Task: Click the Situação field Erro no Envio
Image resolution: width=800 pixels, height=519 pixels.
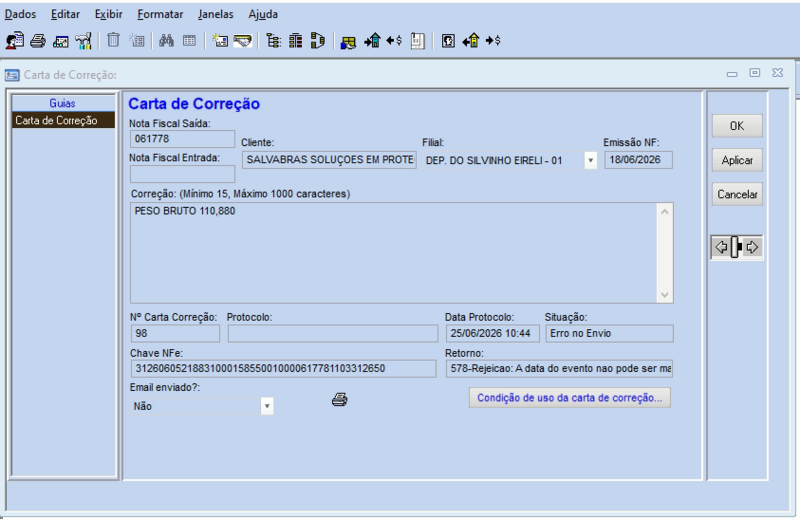Action: 609,334
